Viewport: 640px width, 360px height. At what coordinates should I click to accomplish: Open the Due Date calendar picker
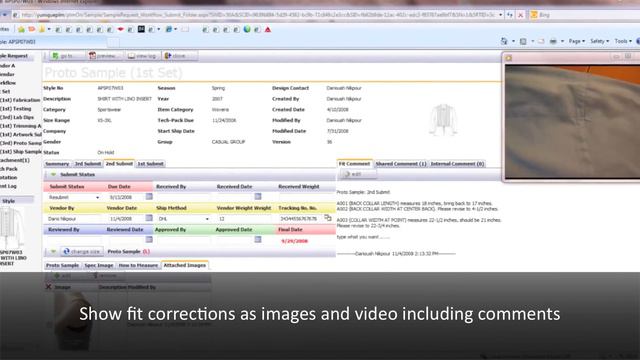click(149, 197)
